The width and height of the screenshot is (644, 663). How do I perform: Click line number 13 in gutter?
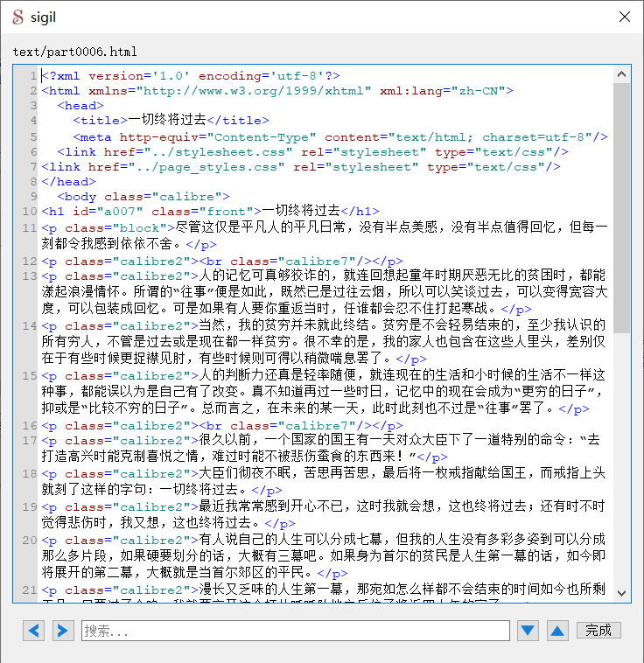tap(30, 276)
